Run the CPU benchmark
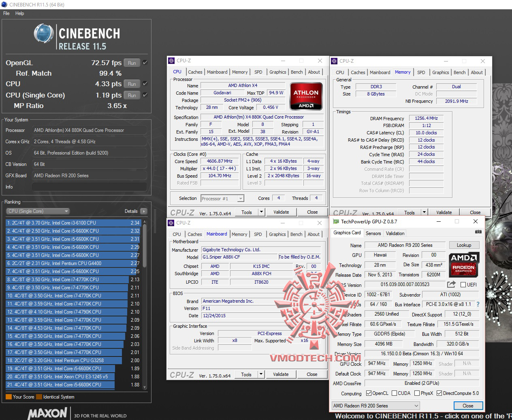Screen dimensions: 512x420 132,84
